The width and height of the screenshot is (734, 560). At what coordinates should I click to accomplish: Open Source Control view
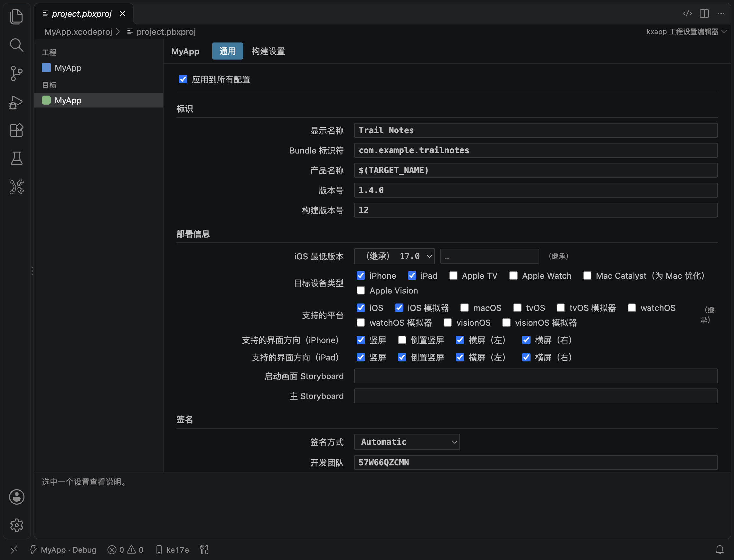[x=16, y=73]
